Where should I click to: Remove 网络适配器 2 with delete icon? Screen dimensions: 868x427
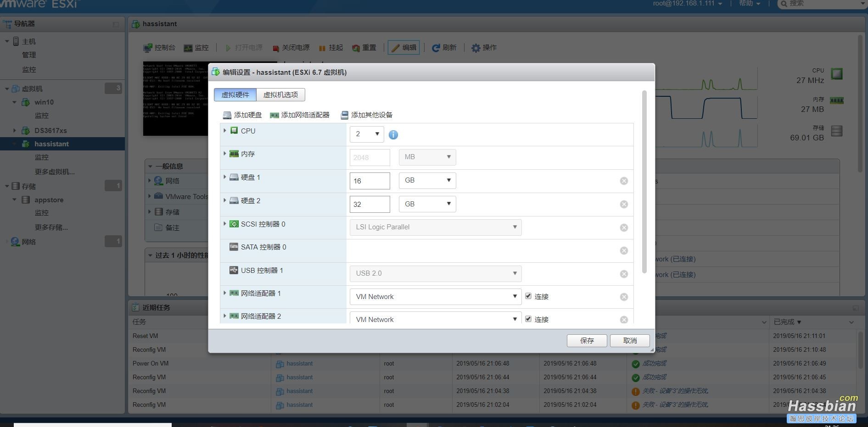(x=624, y=320)
